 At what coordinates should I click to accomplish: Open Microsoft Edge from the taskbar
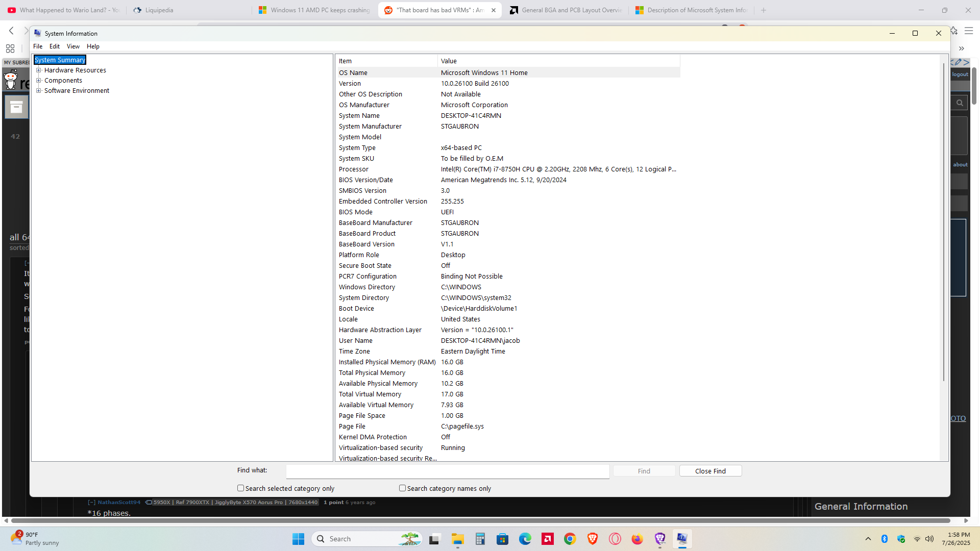point(525,539)
